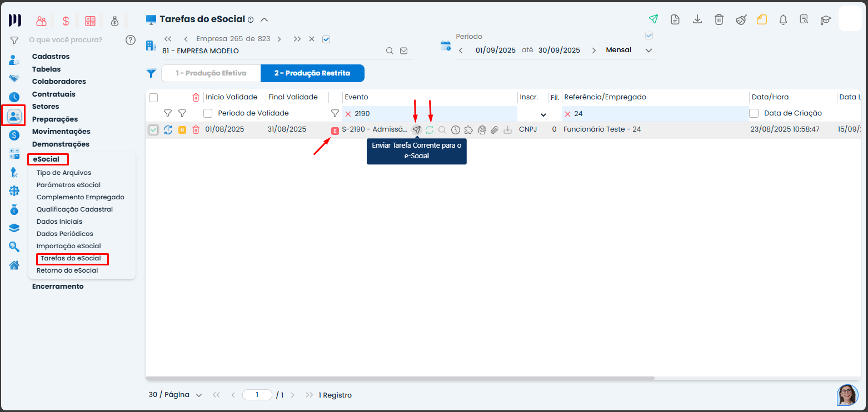Uncheck the selected task row checkbox

tap(153, 130)
